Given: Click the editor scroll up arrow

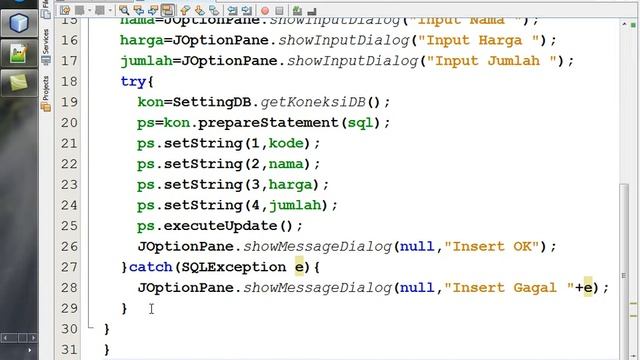Looking at the screenshot, I should pyautogui.click(x=624, y=24).
